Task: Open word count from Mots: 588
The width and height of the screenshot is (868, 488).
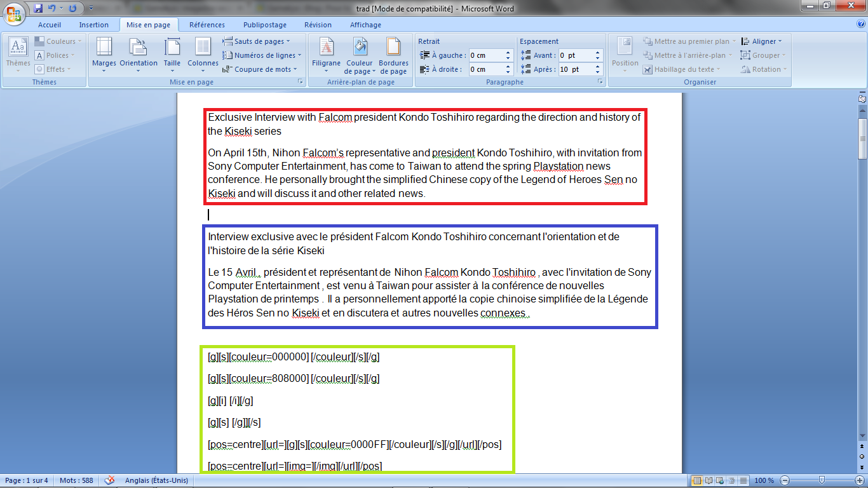Action: 76,480
